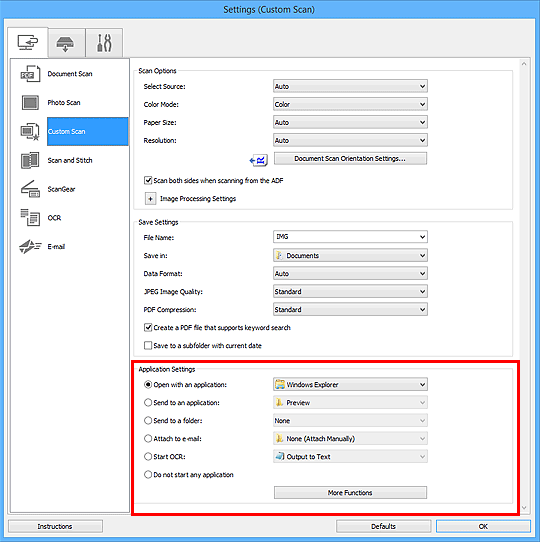The image size is (540, 542).
Task: Select the Photo Scan icon
Action: point(30,103)
